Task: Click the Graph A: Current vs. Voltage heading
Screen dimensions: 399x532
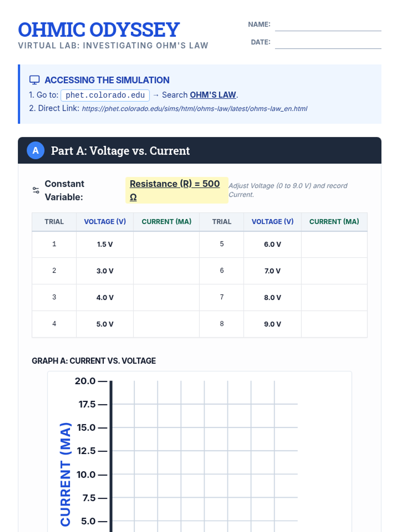Action: pos(94,361)
